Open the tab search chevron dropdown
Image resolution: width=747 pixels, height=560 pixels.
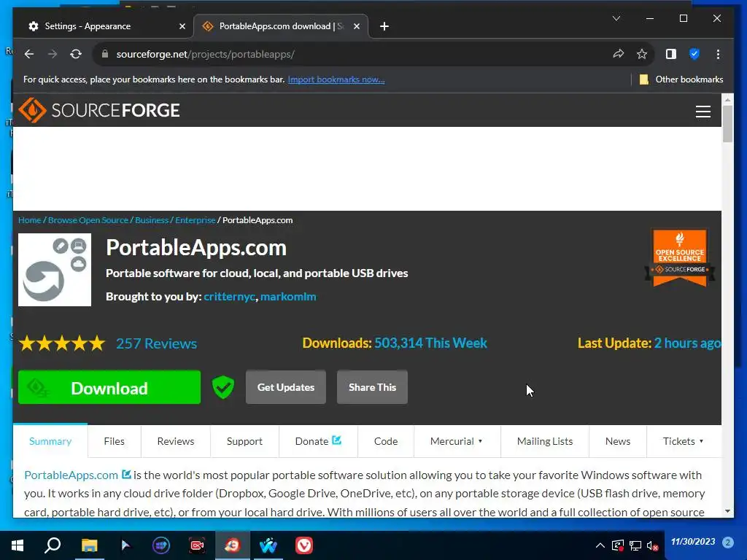tap(616, 18)
